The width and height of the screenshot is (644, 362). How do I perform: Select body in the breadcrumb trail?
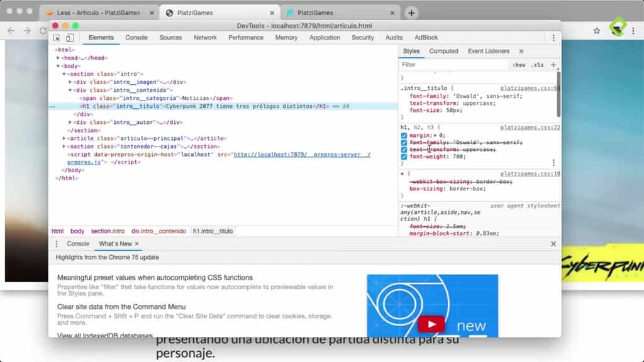[77, 231]
